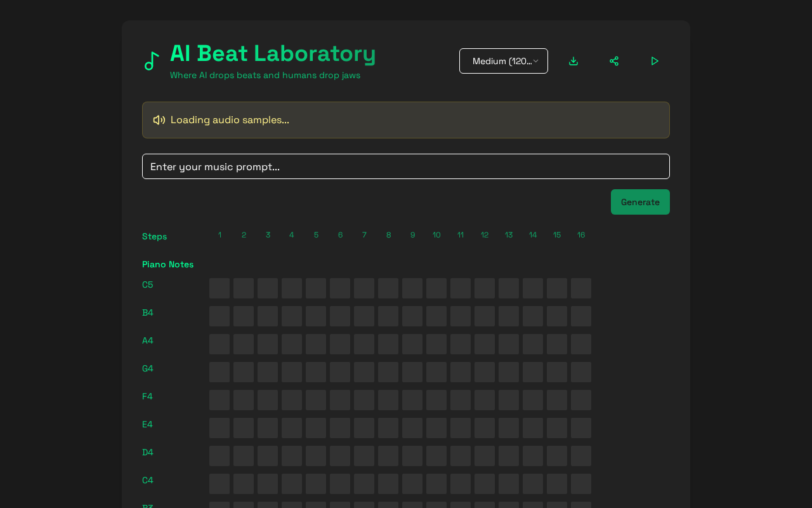Image resolution: width=812 pixels, height=508 pixels.
Task: Enable F4 note at step 11
Action: coord(461,400)
